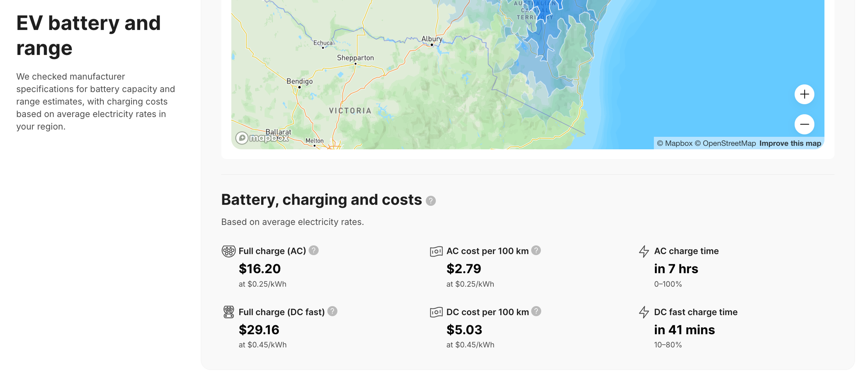This screenshot has height=383, width=868.
Task: Click the 'in 41 mins' DC charge time
Action: click(684, 330)
